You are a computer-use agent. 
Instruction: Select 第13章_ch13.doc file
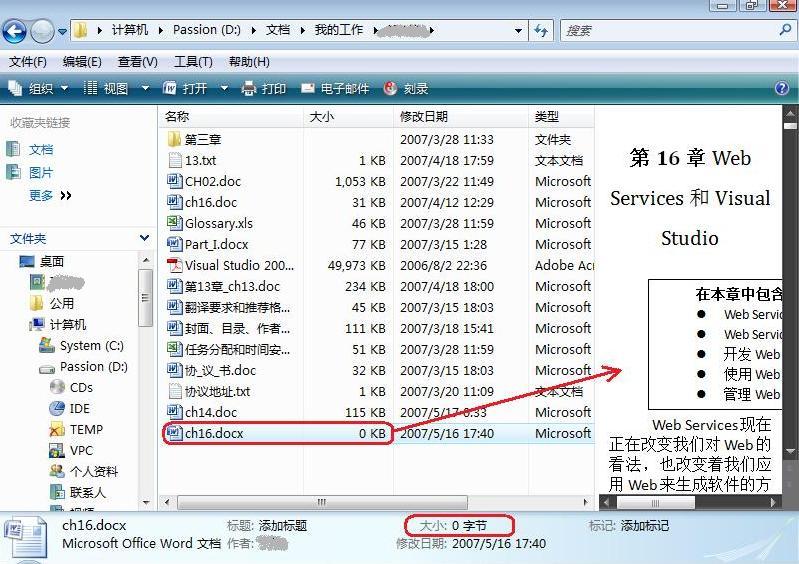(231, 286)
